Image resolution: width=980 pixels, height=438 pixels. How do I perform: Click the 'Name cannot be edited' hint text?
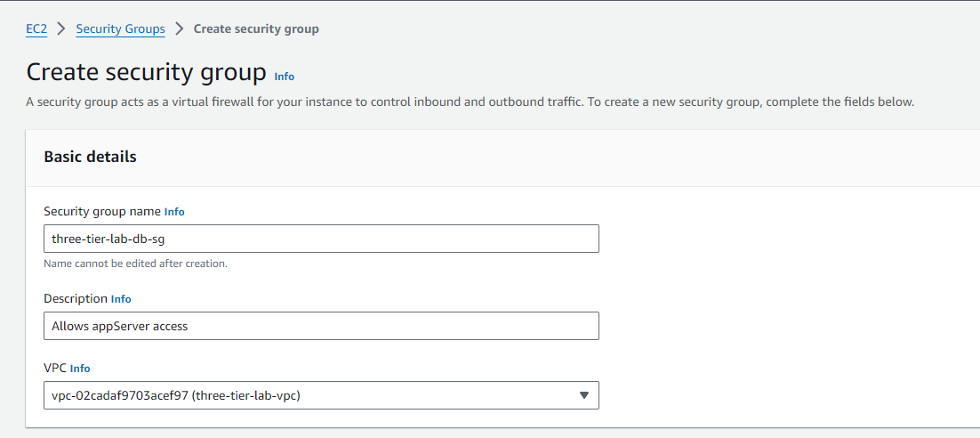[x=135, y=264]
